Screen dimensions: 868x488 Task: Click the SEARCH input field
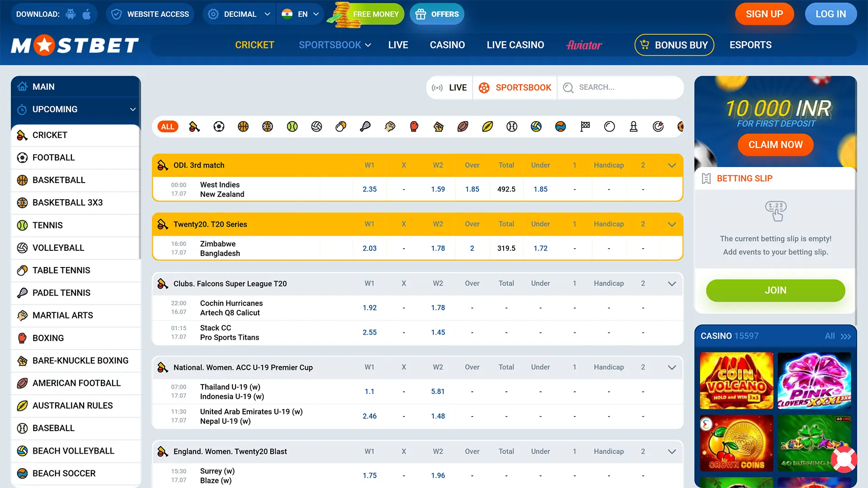tap(620, 88)
